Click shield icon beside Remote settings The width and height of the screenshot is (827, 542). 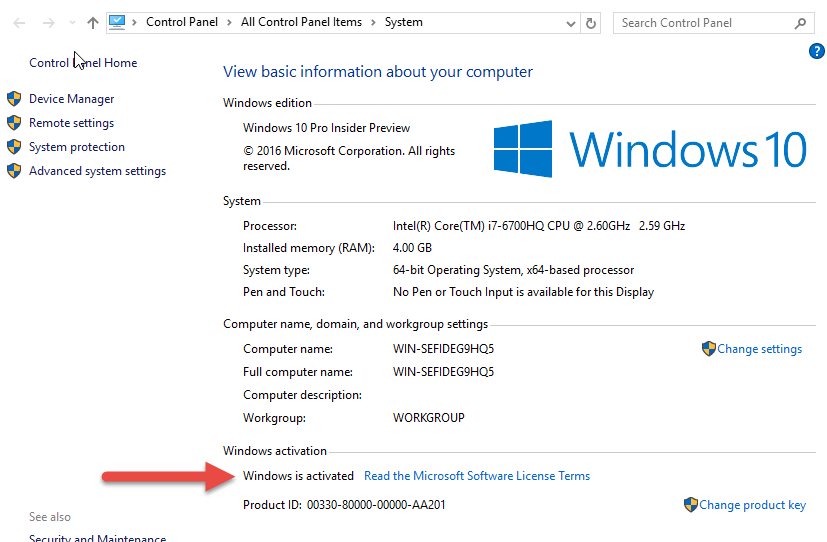pos(14,123)
